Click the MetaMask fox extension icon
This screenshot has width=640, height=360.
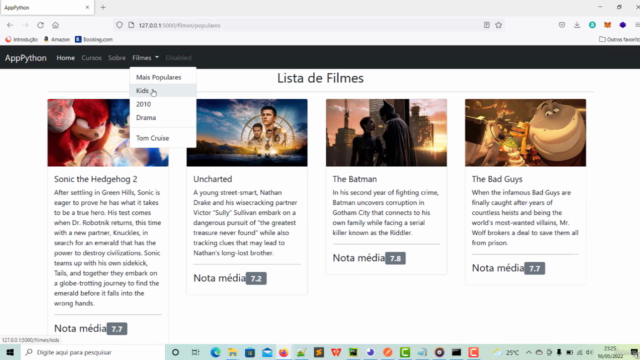607,25
